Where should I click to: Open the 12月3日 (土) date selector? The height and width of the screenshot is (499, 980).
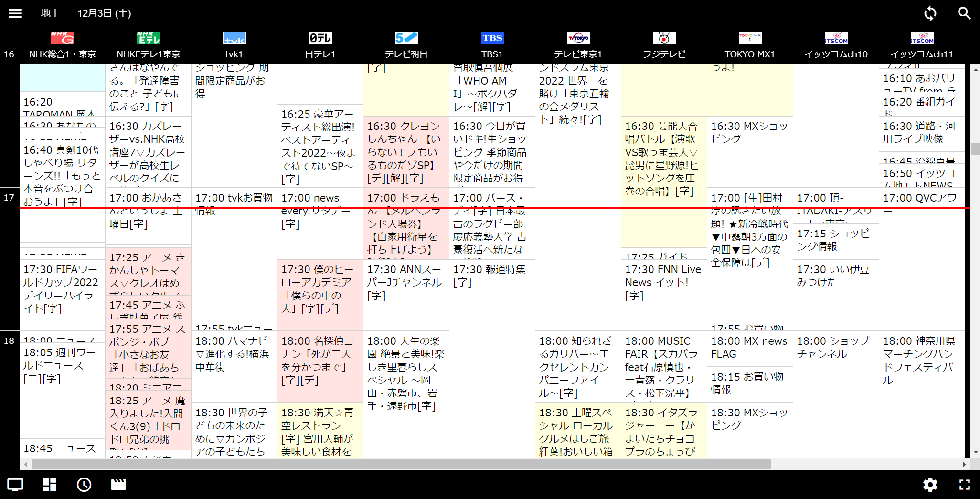pyautogui.click(x=104, y=13)
